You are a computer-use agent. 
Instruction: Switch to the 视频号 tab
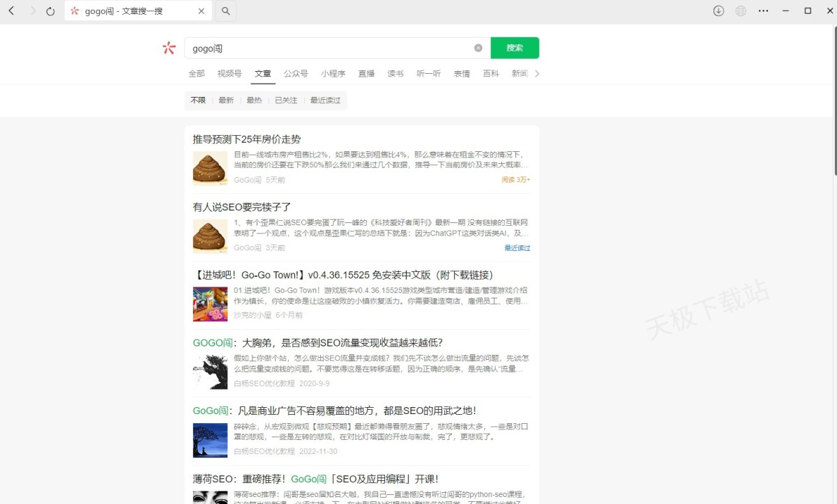click(x=229, y=73)
